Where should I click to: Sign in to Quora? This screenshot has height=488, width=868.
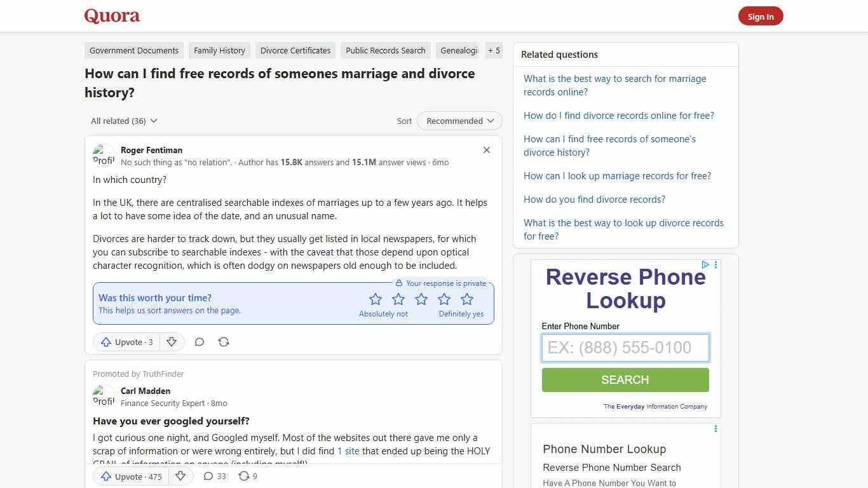point(761,16)
